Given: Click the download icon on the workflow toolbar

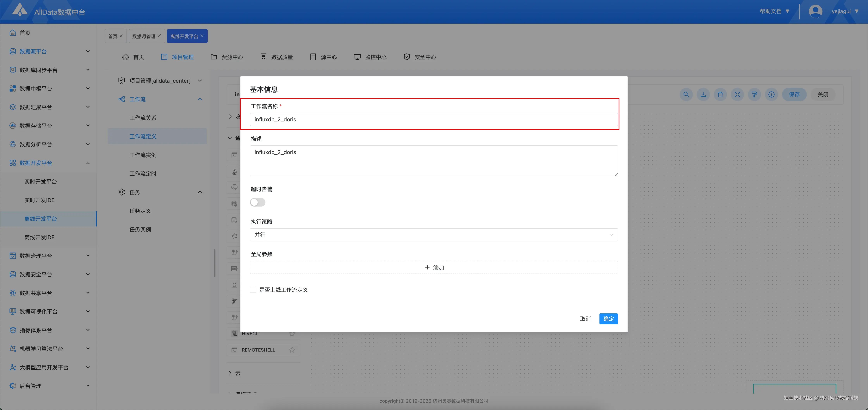Looking at the screenshot, I should 703,95.
